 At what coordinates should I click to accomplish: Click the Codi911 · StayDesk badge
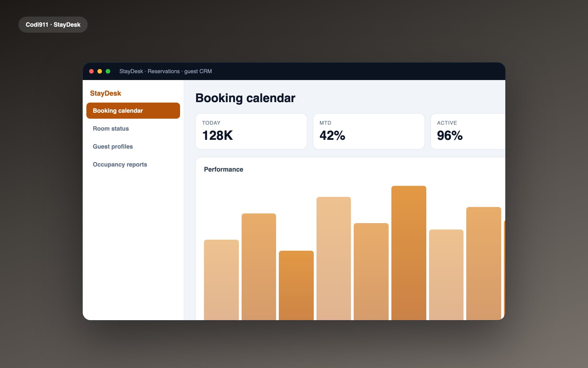53,25
